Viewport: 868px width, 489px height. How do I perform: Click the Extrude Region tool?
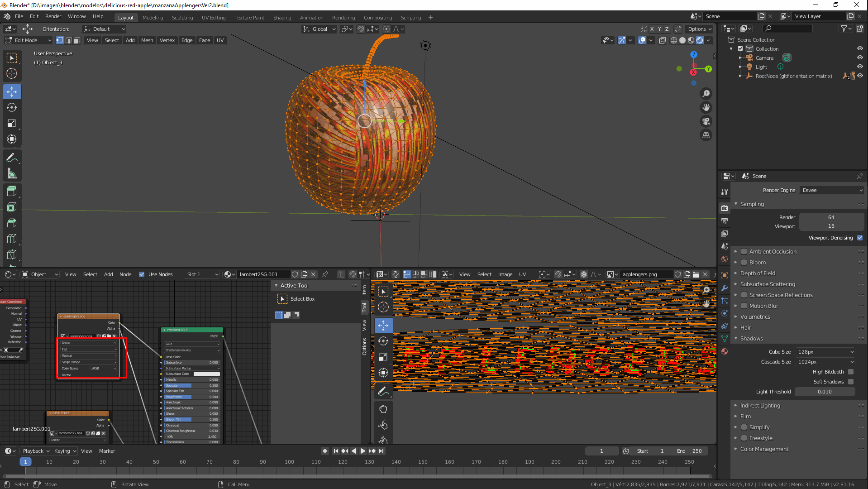(x=12, y=191)
